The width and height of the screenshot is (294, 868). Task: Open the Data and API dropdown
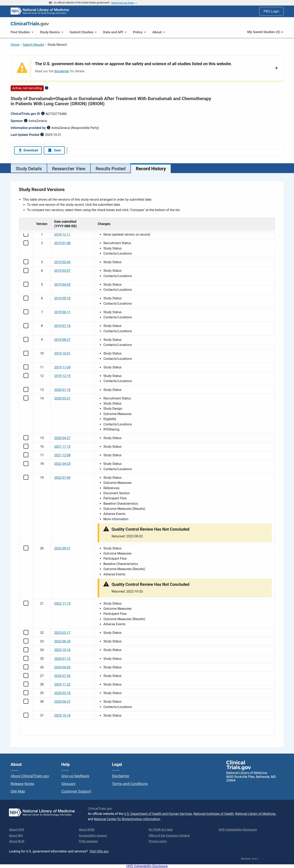click(x=115, y=32)
